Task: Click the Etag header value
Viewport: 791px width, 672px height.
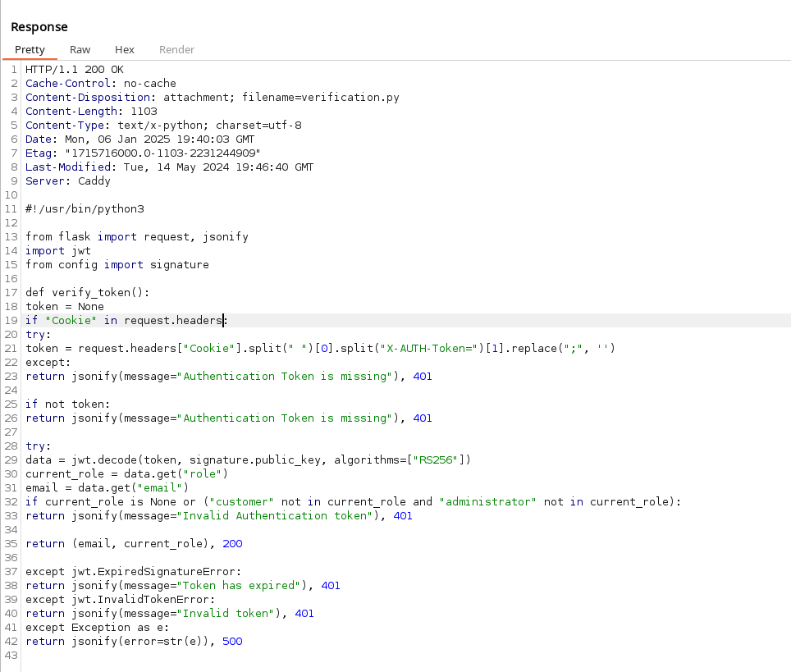Action: coord(162,153)
